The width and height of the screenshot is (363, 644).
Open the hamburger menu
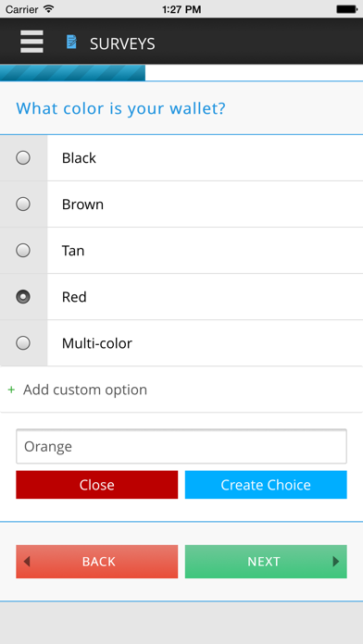coord(31,42)
